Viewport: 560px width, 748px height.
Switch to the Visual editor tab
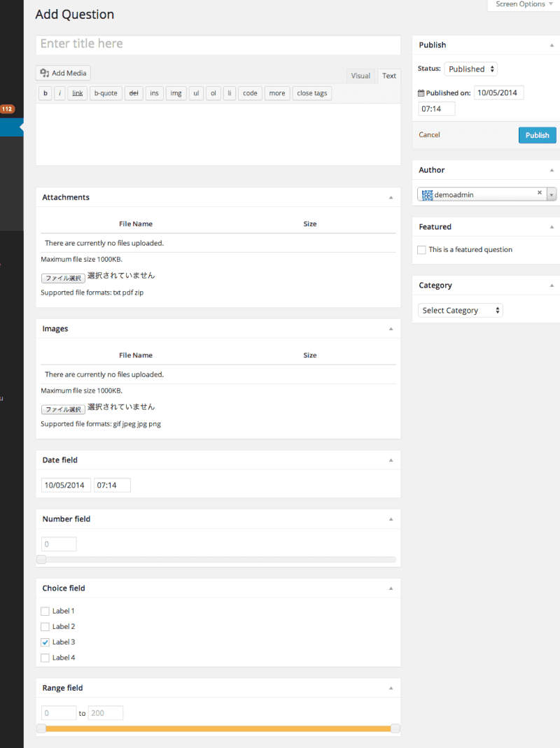(360, 76)
